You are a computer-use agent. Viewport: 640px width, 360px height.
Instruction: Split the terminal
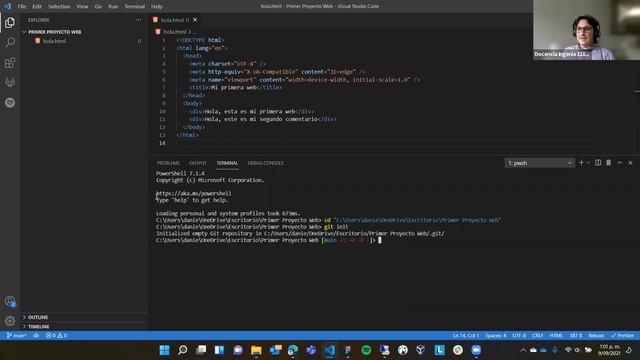(x=598, y=163)
